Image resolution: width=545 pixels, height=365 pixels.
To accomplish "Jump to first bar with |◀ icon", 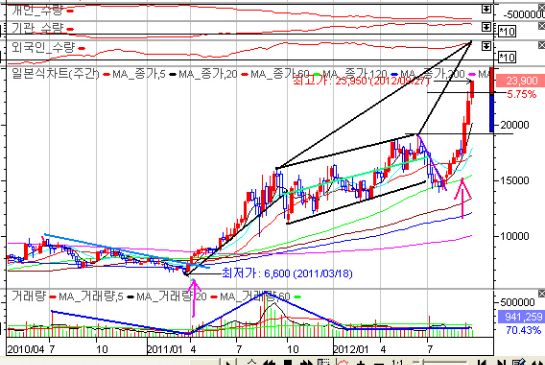I will [482, 363].
